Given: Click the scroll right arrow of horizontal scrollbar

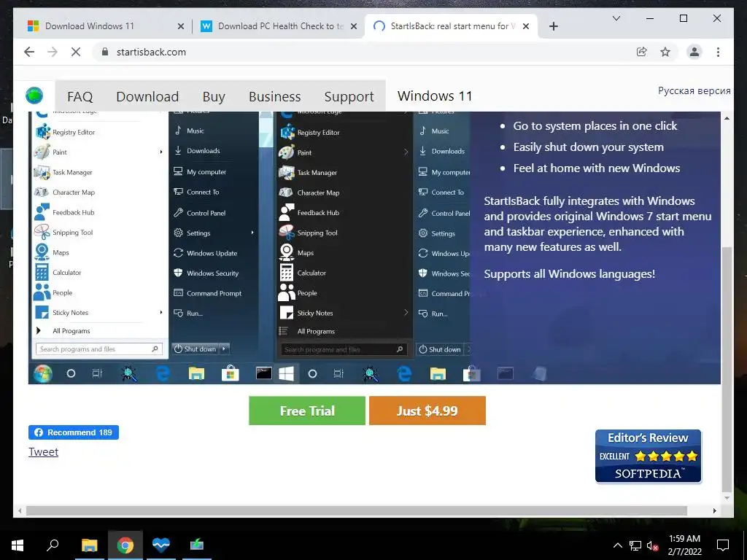Looking at the screenshot, I should (x=715, y=511).
